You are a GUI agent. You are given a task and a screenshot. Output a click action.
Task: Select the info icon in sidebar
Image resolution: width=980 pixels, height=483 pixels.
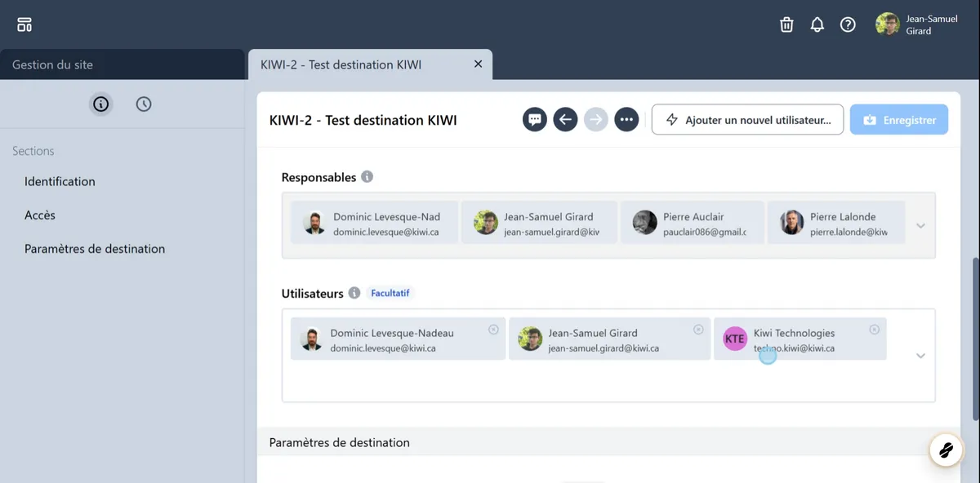click(x=100, y=104)
